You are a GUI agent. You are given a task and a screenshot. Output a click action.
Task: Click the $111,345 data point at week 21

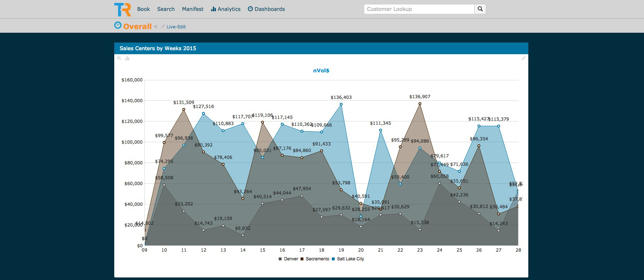pos(381,130)
